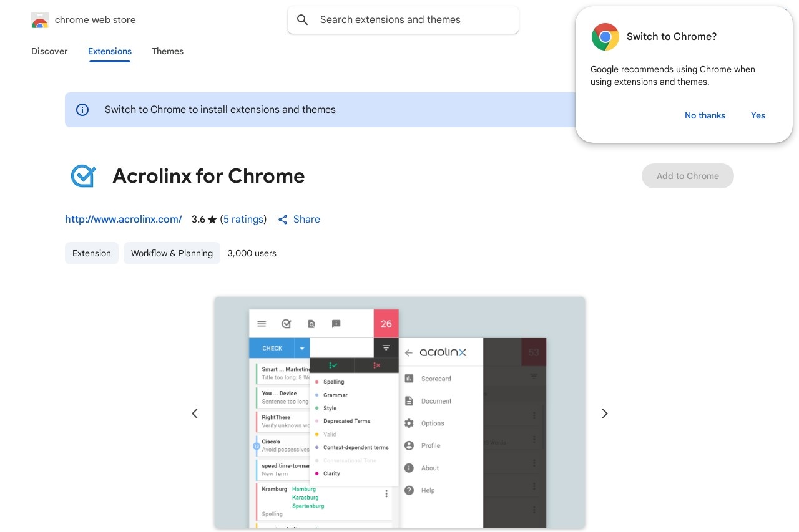The width and height of the screenshot is (799, 532).
Task: Click the '3,000 users' text
Action: [x=252, y=253]
